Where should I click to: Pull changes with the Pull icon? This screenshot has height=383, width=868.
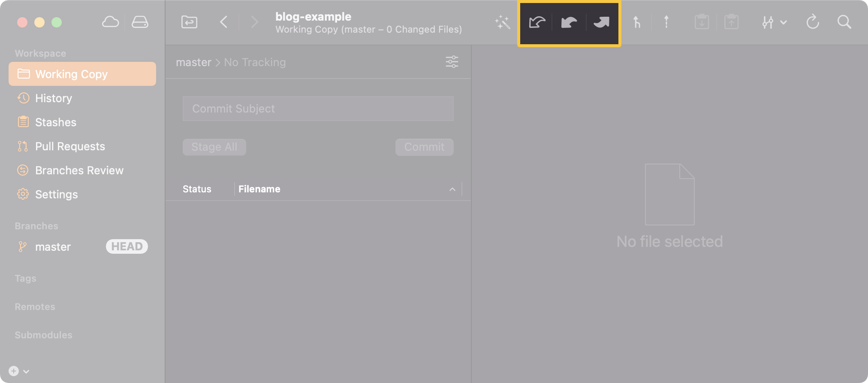point(569,22)
